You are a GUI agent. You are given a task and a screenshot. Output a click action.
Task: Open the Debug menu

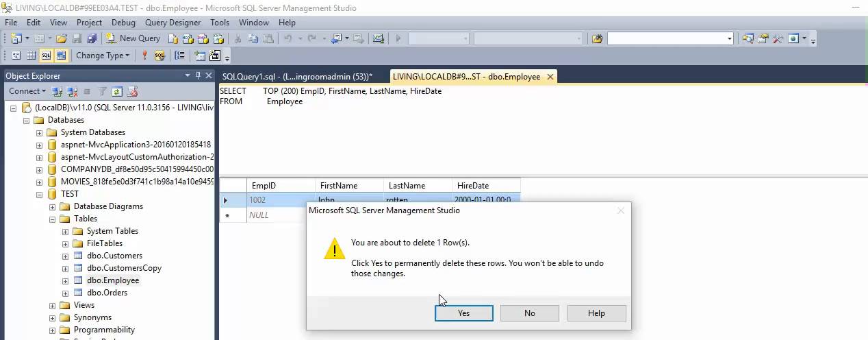click(x=123, y=23)
